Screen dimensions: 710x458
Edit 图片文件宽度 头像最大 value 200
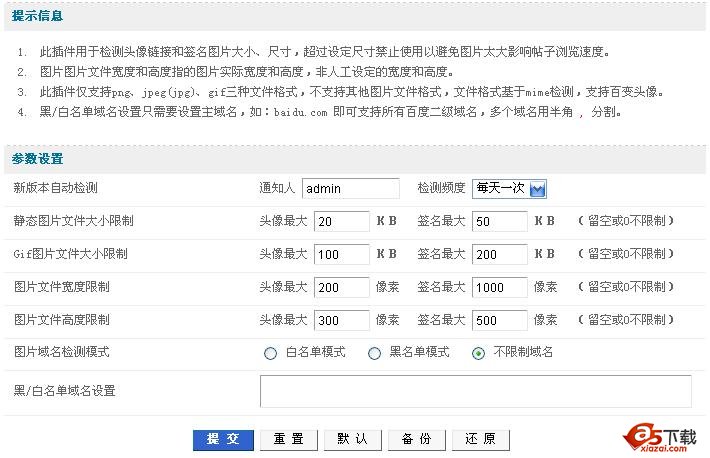click(x=341, y=288)
